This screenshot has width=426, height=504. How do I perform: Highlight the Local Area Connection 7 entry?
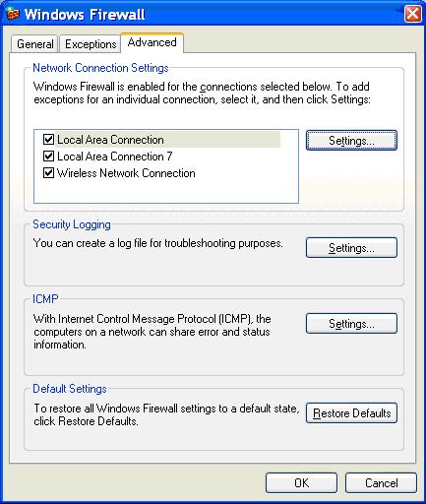[114, 157]
